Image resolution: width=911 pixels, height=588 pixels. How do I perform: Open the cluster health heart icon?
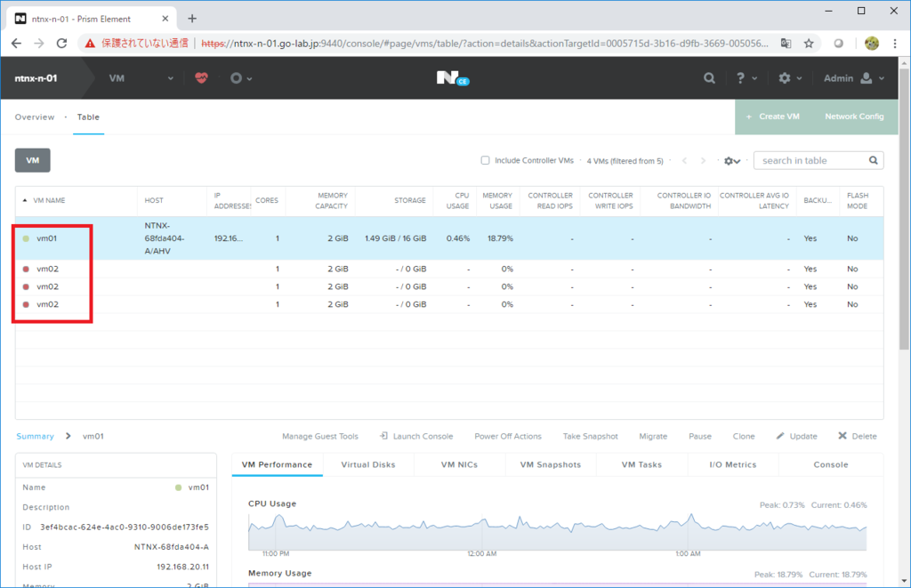click(x=201, y=78)
